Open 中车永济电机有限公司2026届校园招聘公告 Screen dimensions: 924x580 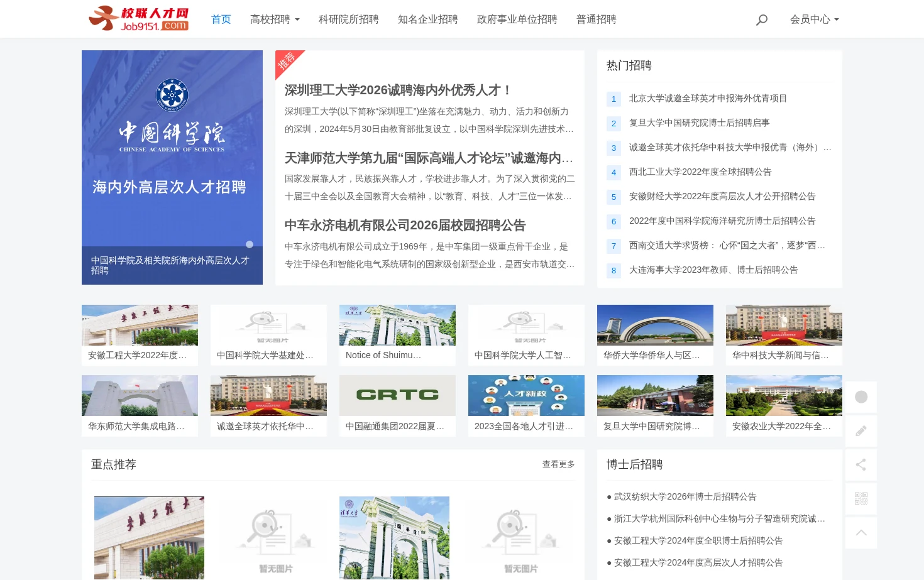click(x=405, y=226)
